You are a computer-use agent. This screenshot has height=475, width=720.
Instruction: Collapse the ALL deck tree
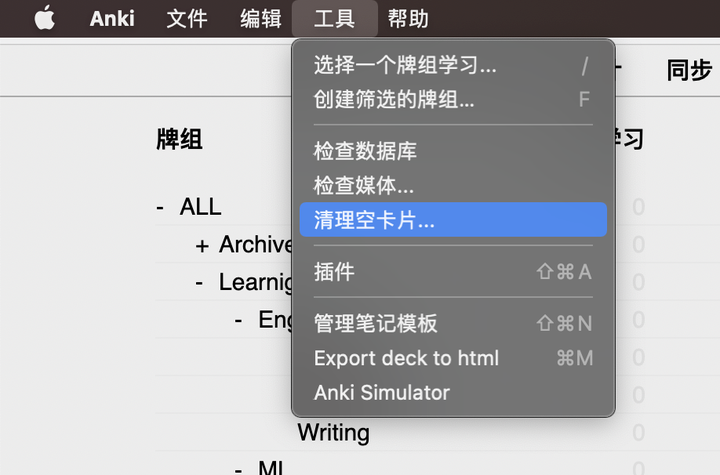pyautogui.click(x=160, y=208)
